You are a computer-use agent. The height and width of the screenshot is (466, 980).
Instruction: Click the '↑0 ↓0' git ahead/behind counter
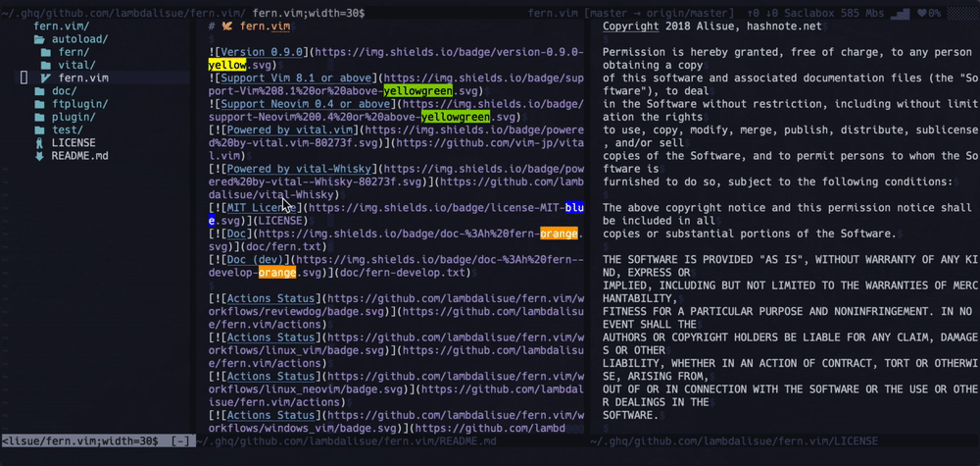762,13
